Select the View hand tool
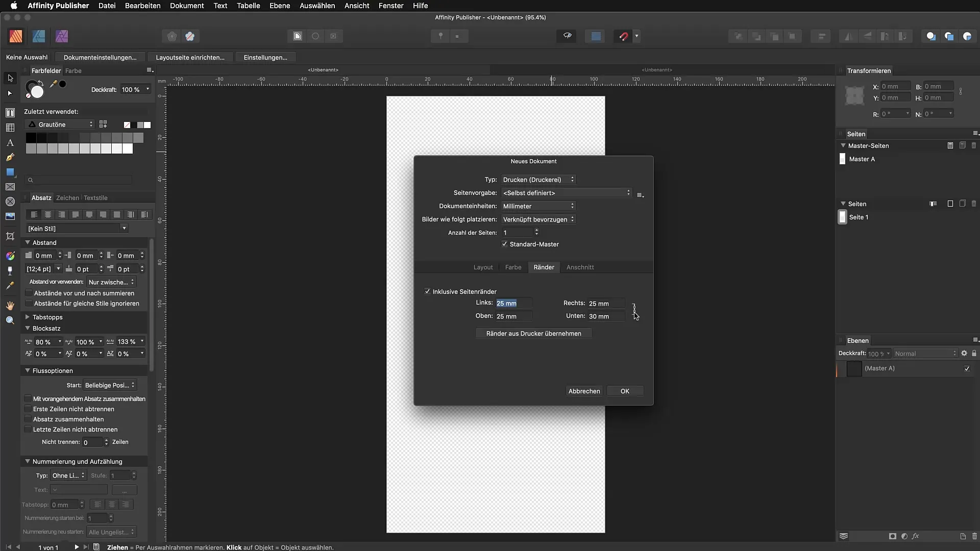Screen dimensions: 980x551 [10, 306]
